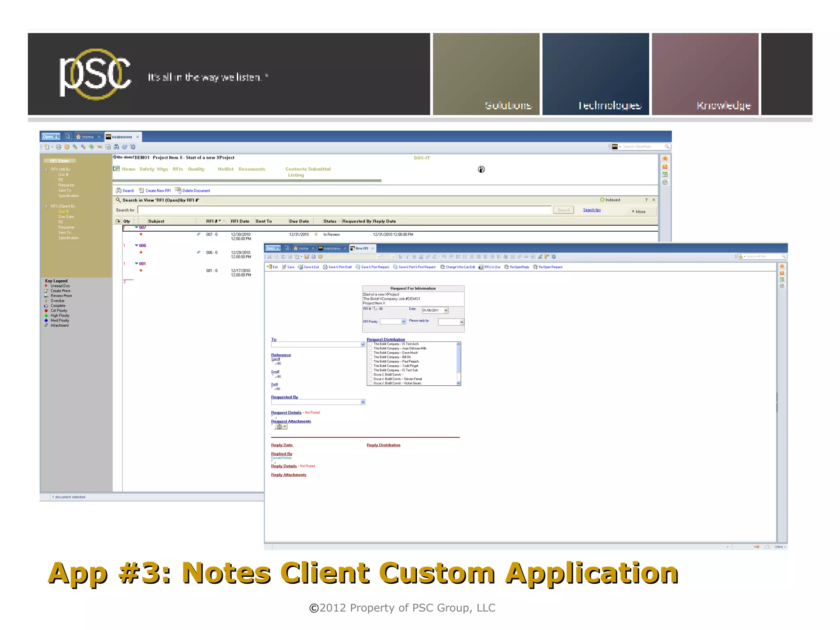Click the Bold formatting icon in New RFI toolbar
This screenshot has width=840, height=630.
400,257
